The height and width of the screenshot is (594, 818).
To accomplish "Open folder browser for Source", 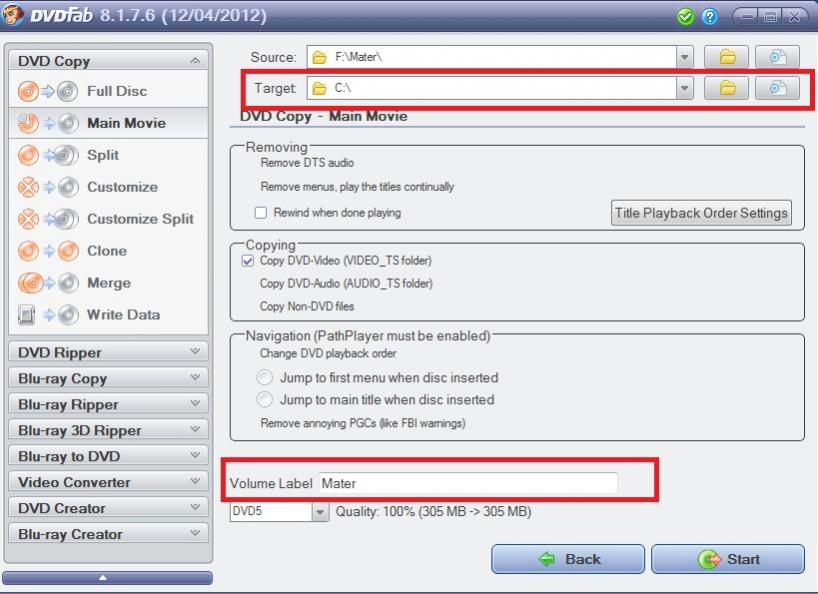I will (x=727, y=57).
